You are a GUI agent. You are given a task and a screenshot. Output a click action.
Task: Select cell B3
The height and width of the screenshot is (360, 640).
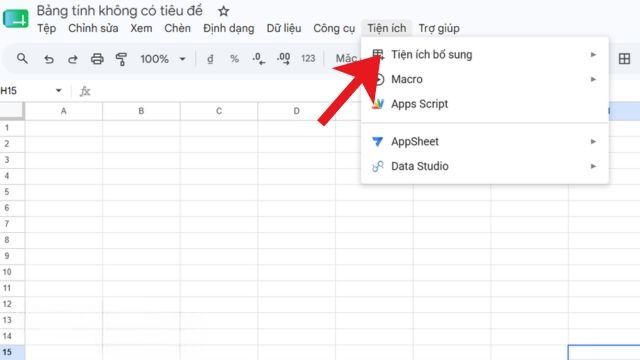tap(141, 160)
